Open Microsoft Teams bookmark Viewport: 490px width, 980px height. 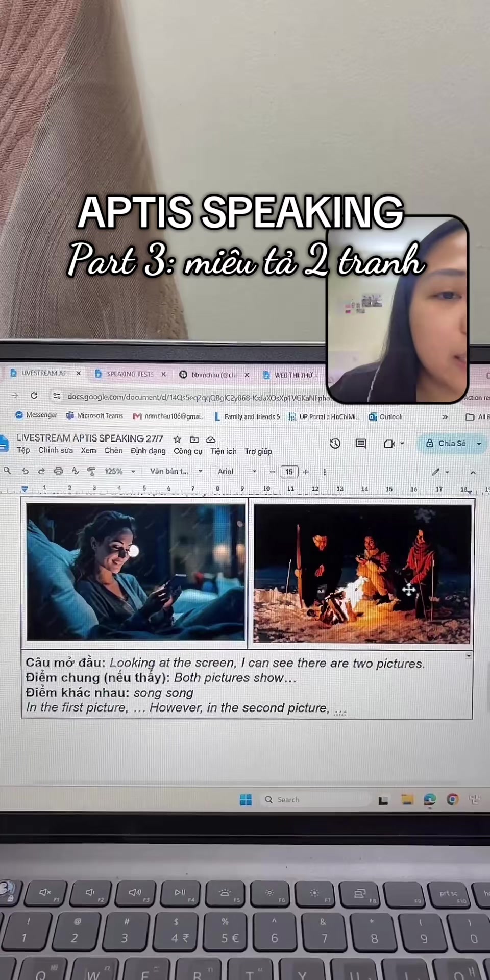[94, 415]
